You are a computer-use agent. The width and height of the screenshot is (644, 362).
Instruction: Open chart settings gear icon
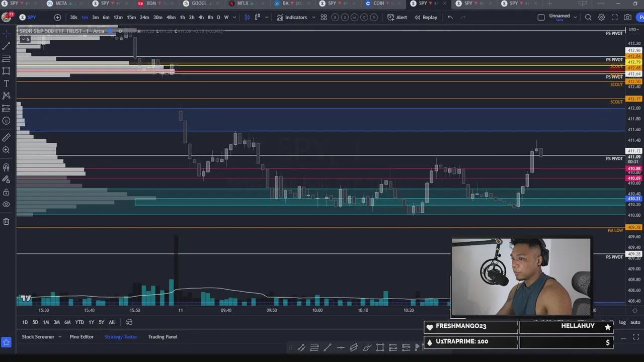coord(601,17)
